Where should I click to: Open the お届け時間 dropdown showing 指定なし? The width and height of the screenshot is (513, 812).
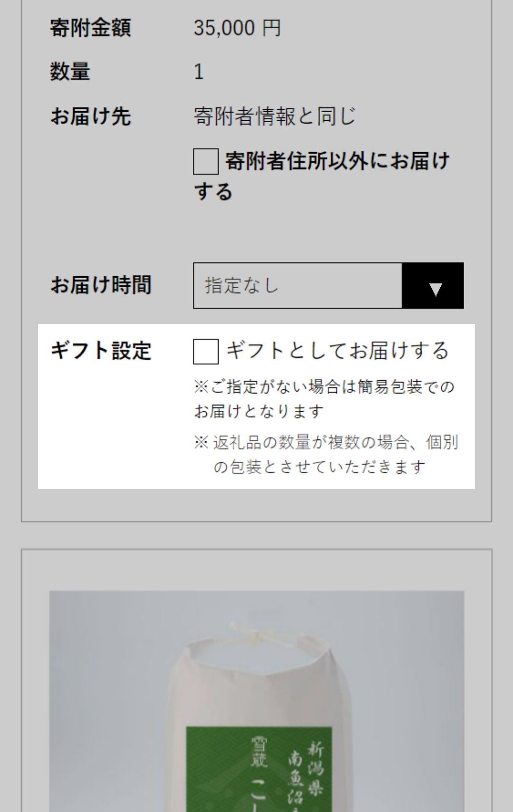point(328,285)
